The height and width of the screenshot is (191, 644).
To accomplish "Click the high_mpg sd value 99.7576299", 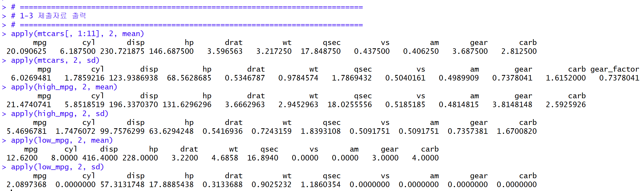I will tap(122, 131).
